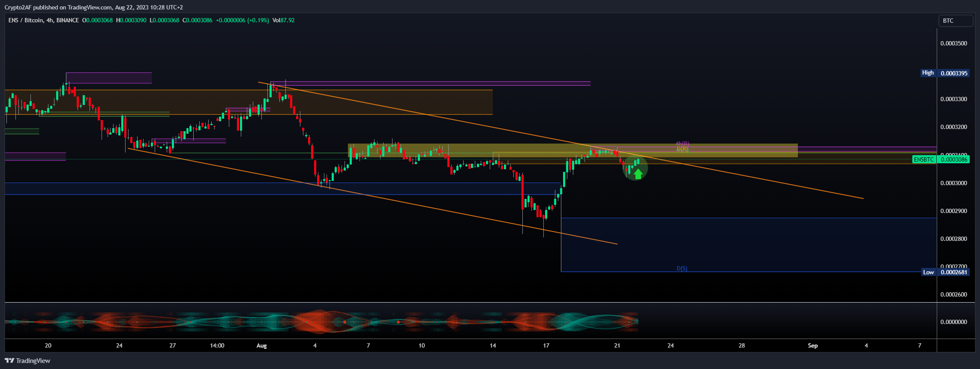Click the 0.0002900 price axis label
The height and width of the screenshot is (369, 980).
[953, 211]
